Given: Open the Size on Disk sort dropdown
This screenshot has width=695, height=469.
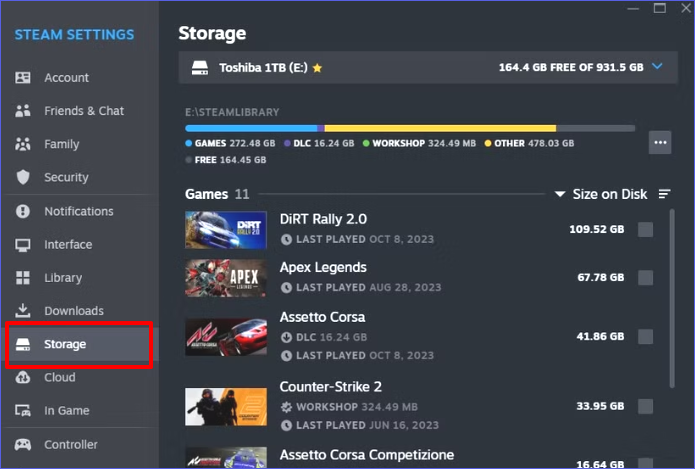Looking at the screenshot, I should point(601,194).
